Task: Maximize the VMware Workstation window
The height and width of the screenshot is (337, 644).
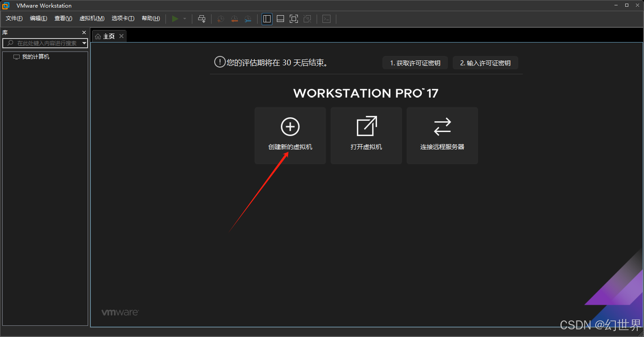Action: pyautogui.click(x=627, y=5)
